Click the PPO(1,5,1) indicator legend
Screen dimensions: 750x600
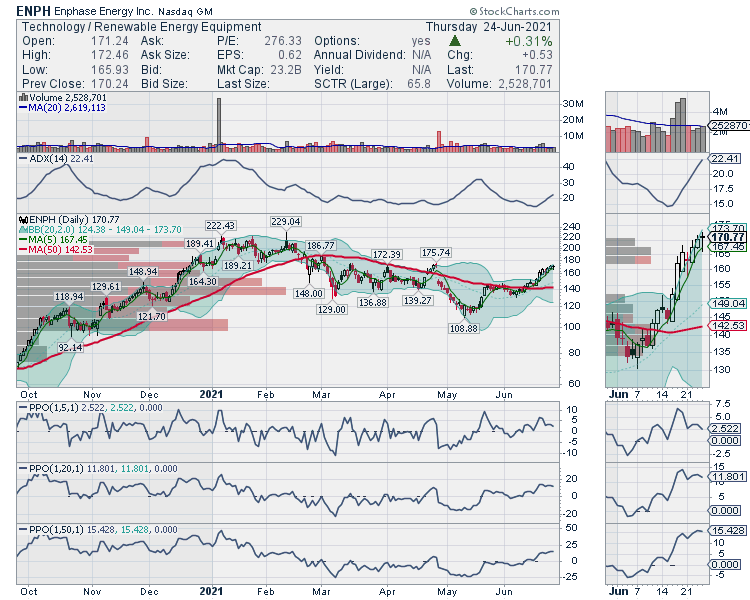click(x=90, y=408)
